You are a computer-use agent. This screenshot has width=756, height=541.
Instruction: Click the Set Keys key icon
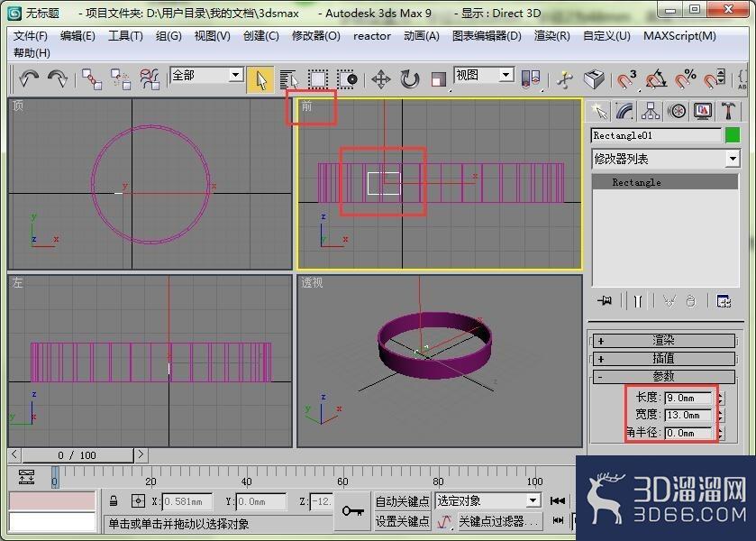click(353, 510)
